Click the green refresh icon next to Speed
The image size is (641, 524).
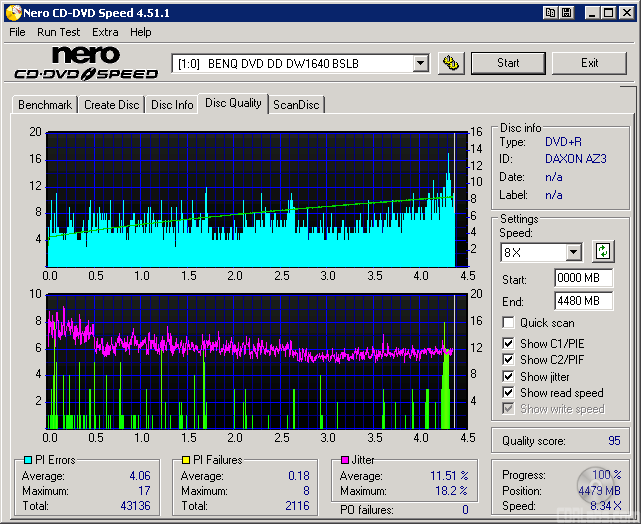pyautogui.click(x=603, y=251)
